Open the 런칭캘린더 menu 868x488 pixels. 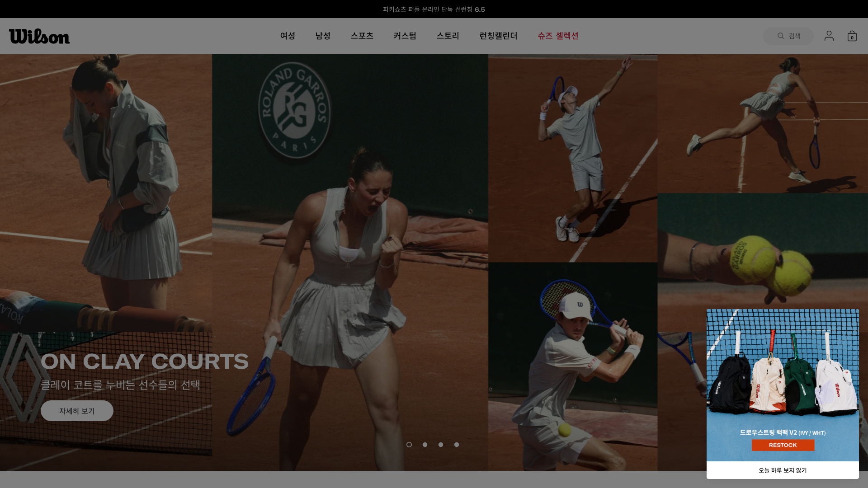click(498, 36)
